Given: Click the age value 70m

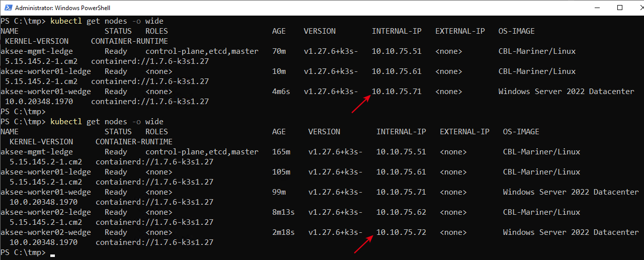Looking at the screenshot, I should point(279,51).
